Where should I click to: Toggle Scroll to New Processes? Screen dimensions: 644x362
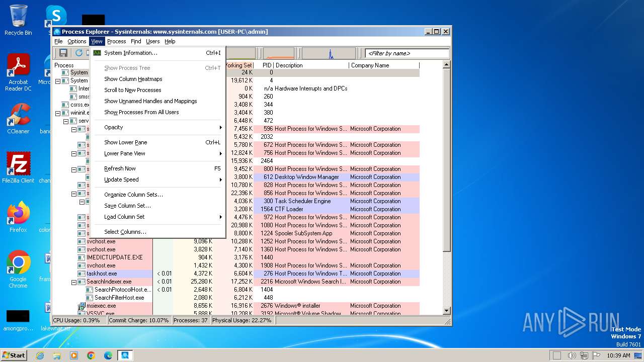point(157,90)
